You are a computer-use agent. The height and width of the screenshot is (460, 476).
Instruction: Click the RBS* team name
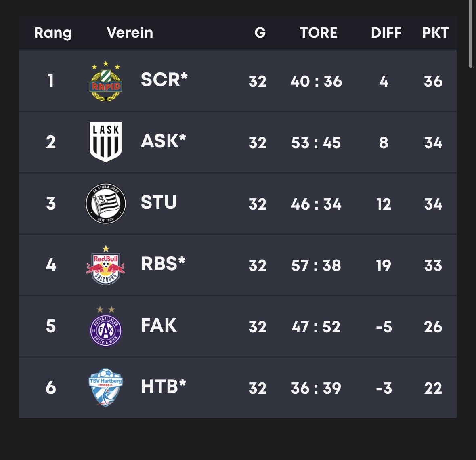tap(163, 264)
